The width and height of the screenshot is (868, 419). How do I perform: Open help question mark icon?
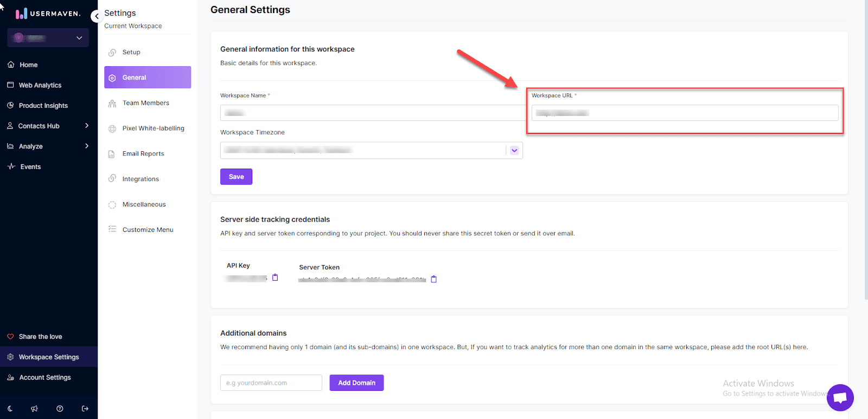[x=60, y=409]
